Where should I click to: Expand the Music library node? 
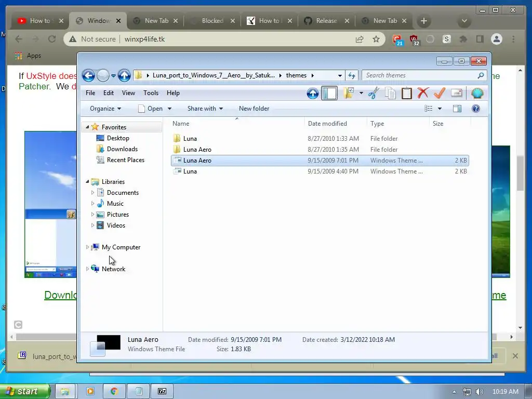(x=92, y=203)
